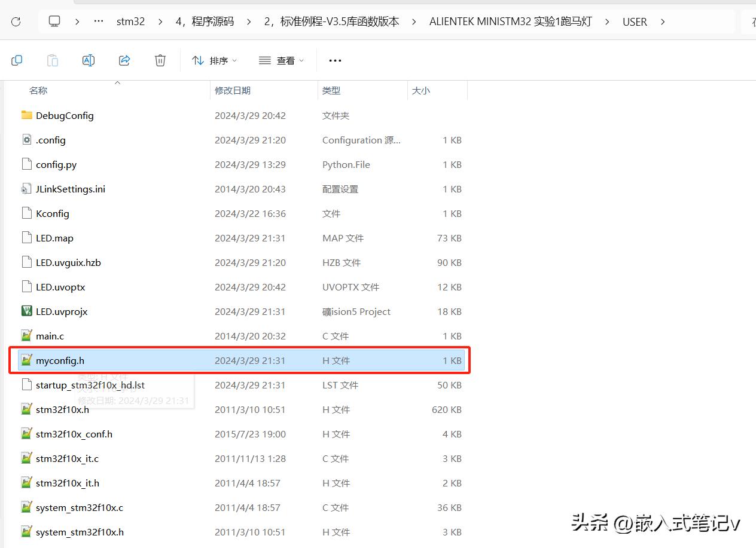Select the Rename icon

[89, 60]
